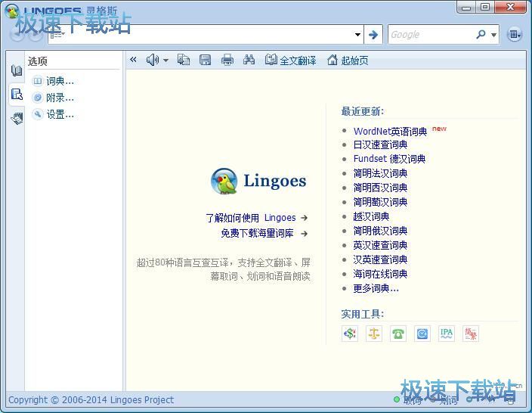Open 更多词典... link
The height and width of the screenshot is (413, 532).
coord(376,288)
